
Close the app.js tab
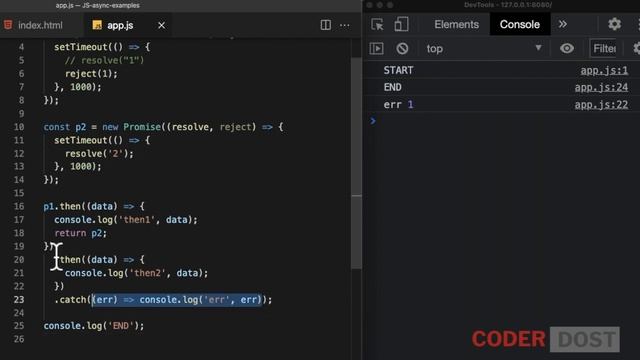tap(162, 25)
